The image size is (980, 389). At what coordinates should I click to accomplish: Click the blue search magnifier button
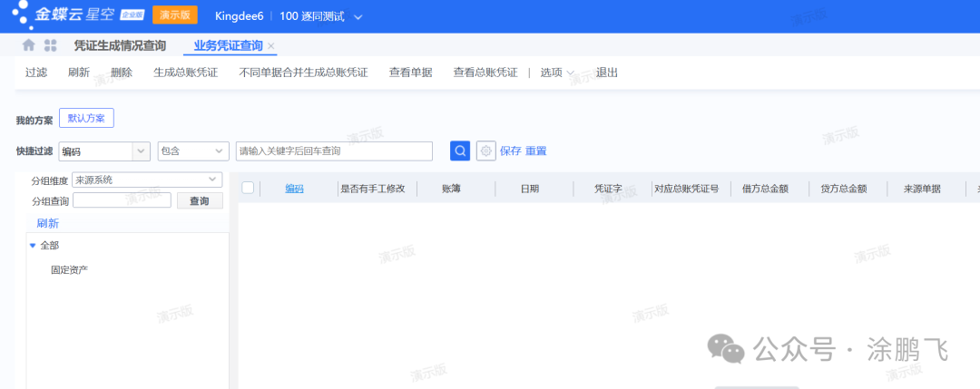pyautogui.click(x=460, y=151)
